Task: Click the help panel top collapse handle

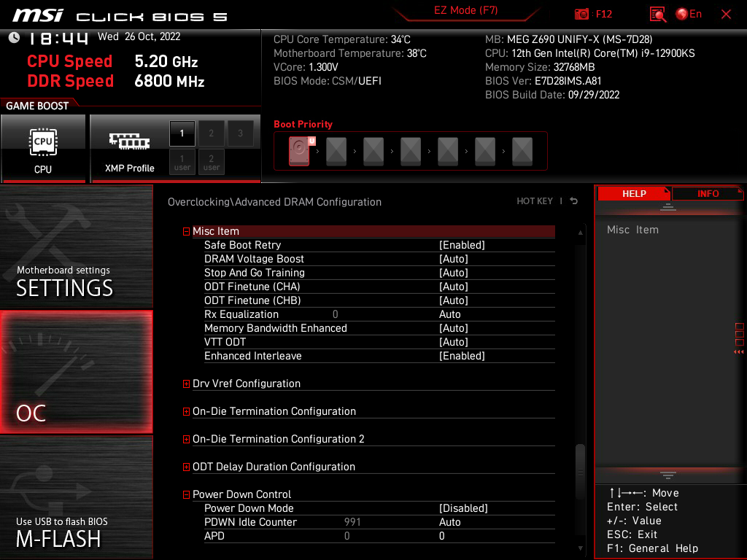Action: pos(668,206)
